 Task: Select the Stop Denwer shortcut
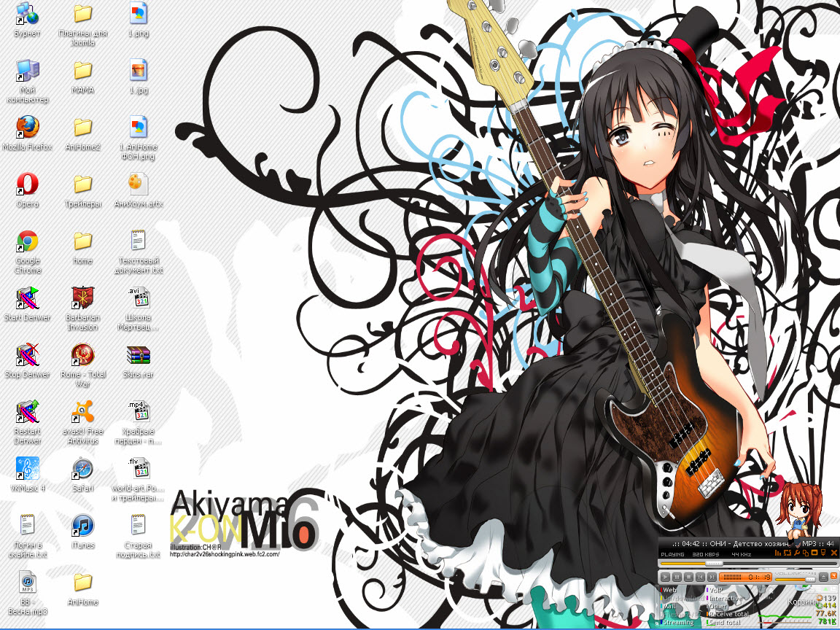pos(27,360)
